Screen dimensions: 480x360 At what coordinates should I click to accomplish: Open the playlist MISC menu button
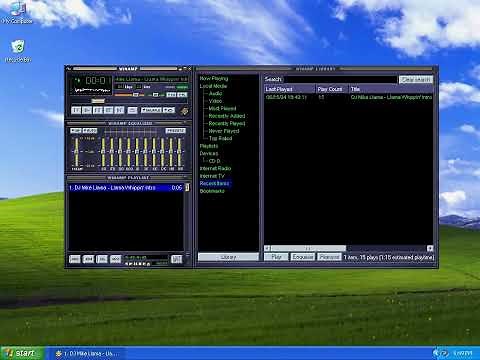point(116,259)
